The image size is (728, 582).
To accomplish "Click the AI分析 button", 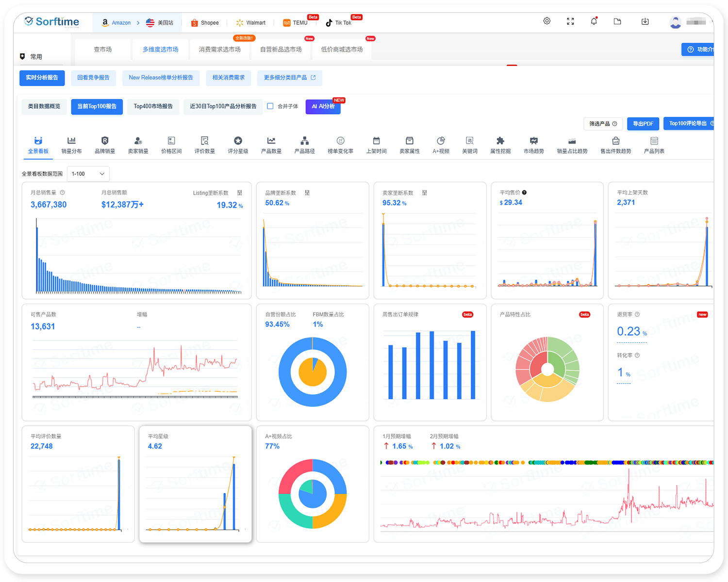I will 323,107.
